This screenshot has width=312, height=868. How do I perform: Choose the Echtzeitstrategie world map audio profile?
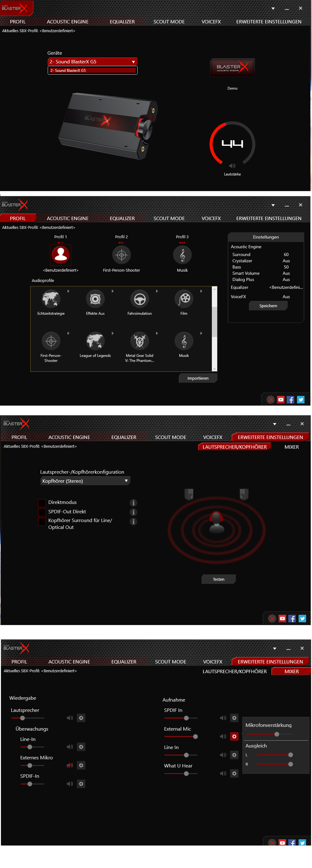(x=51, y=298)
